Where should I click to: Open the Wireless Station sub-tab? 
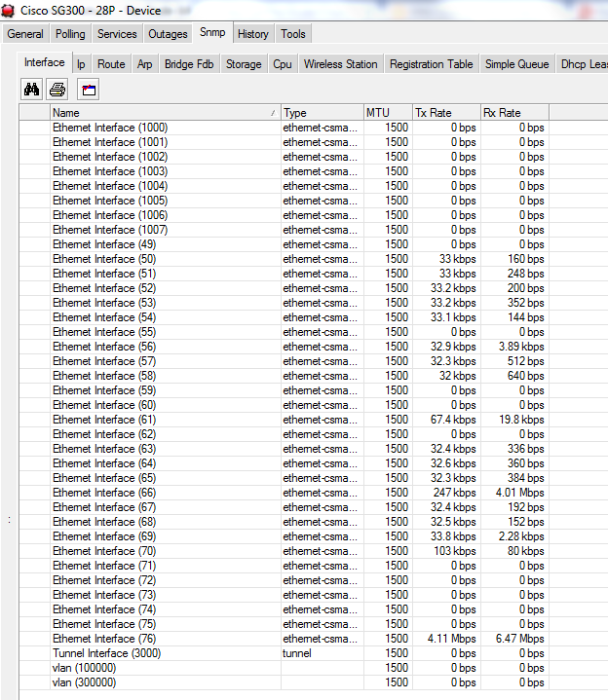tap(340, 64)
